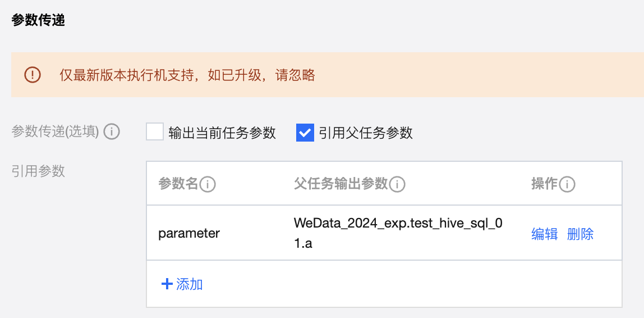Enable the 输出当前任务参数 checkbox

[x=155, y=133]
